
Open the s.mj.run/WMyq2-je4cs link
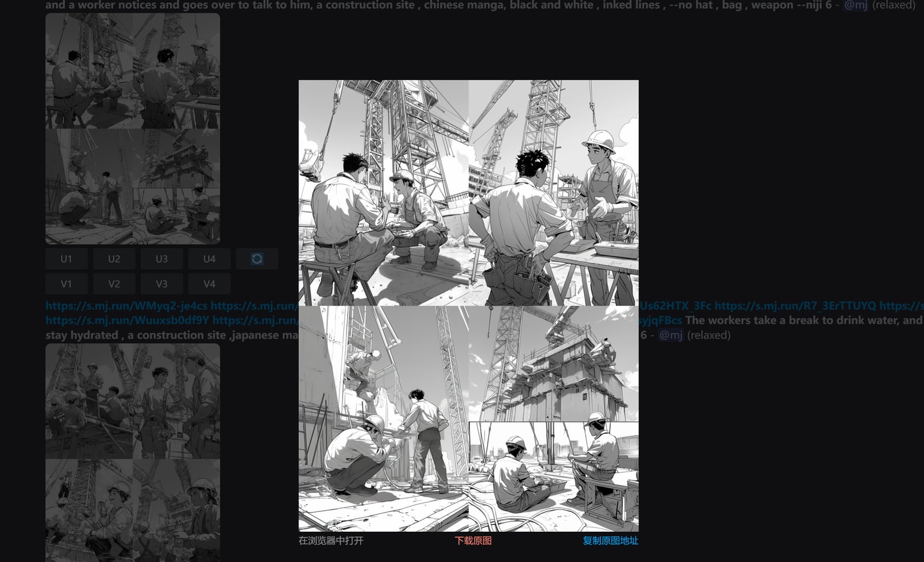(x=126, y=306)
